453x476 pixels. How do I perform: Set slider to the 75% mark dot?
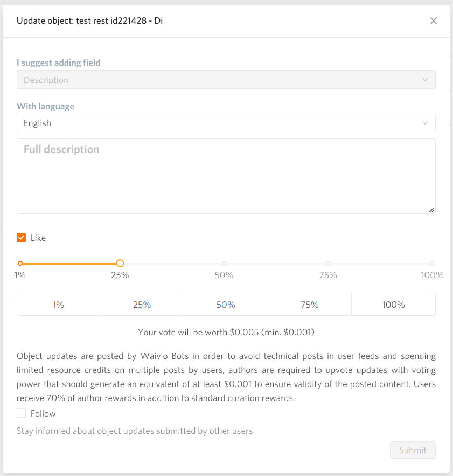[328, 264]
